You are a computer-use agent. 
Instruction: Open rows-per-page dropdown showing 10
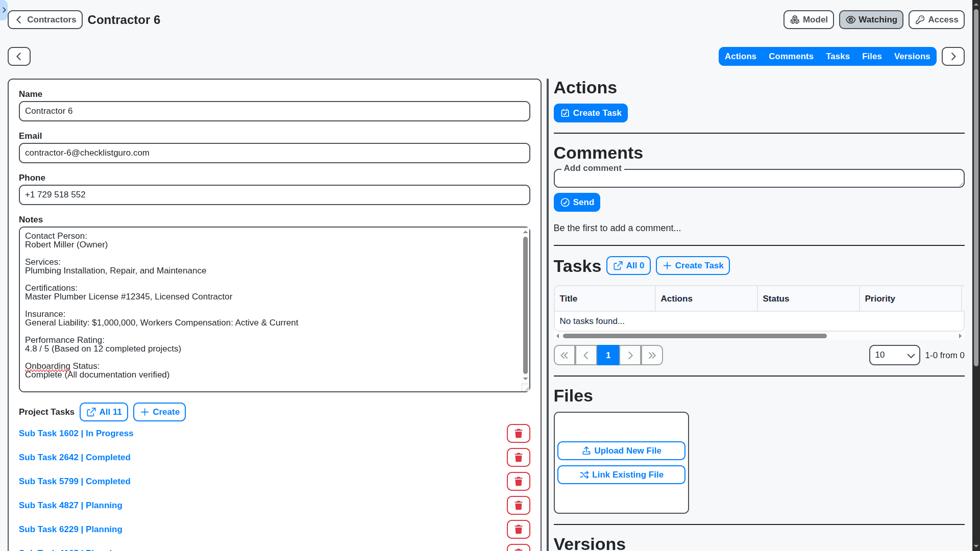coord(894,356)
